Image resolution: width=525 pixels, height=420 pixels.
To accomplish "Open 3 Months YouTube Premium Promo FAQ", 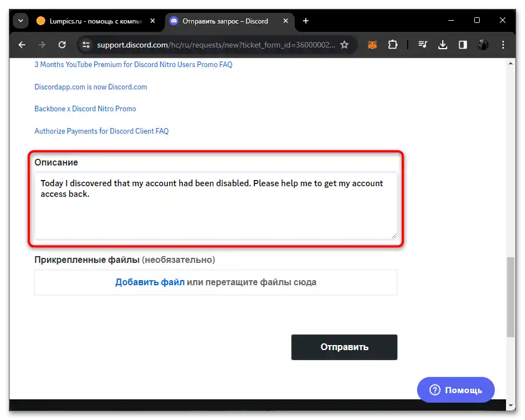I will [x=133, y=65].
